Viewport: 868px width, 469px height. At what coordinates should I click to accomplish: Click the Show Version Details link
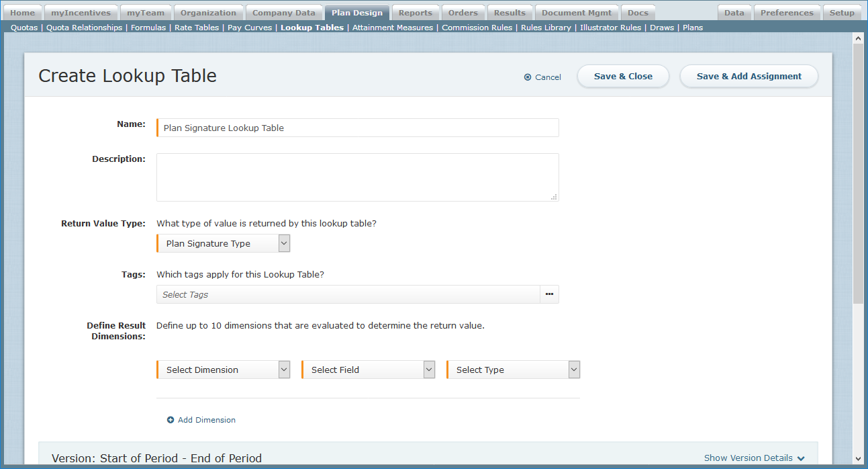click(x=748, y=458)
